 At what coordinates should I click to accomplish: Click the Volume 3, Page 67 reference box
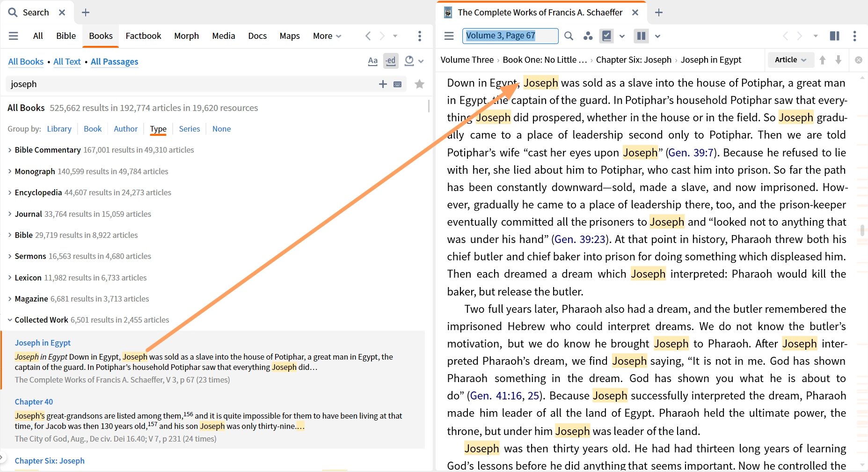tap(510, 36)
